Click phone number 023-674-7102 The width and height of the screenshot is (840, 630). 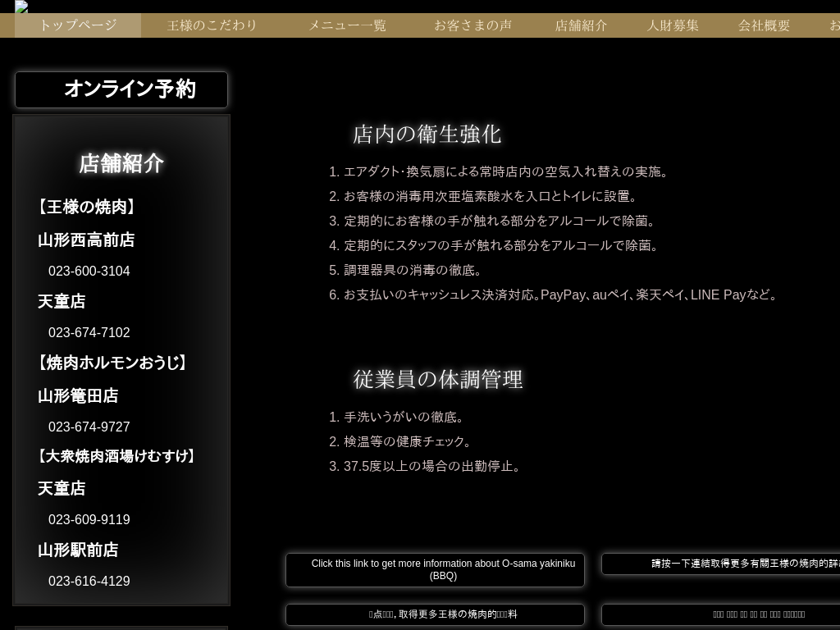click(x=89, y=333)
